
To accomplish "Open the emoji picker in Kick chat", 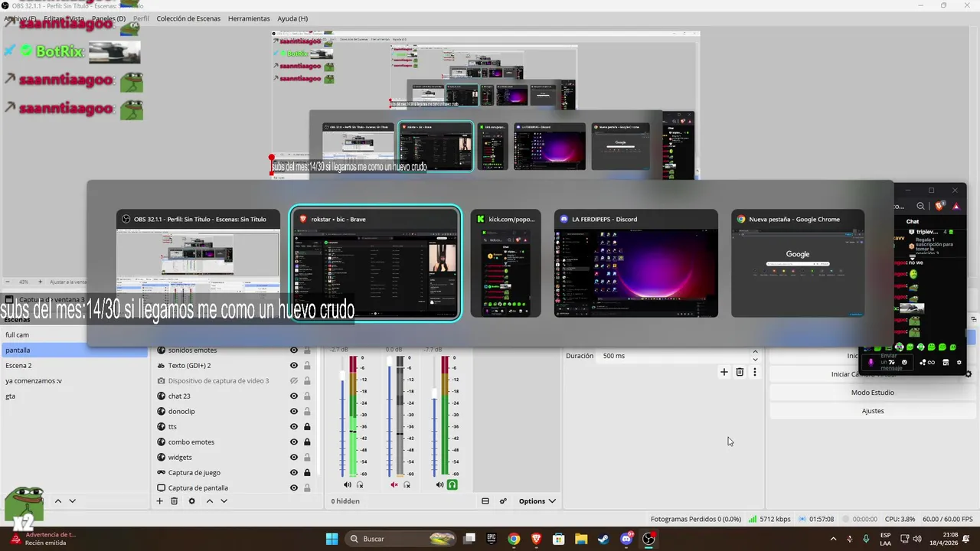I will click(904, 362).
